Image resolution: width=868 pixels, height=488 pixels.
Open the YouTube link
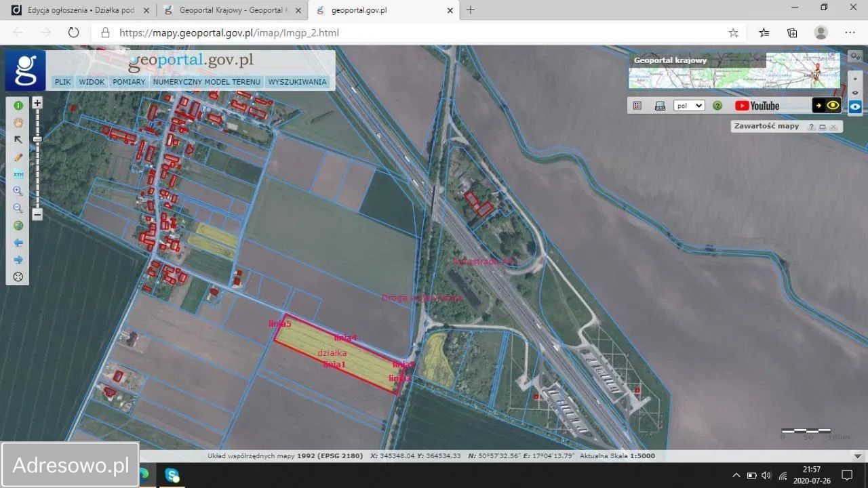(x=757, y=106)
